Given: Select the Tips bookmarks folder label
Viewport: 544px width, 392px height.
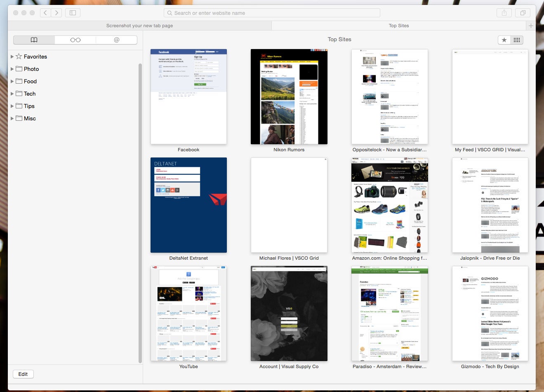Looking at the screenshot, I should tap(29, 106).
